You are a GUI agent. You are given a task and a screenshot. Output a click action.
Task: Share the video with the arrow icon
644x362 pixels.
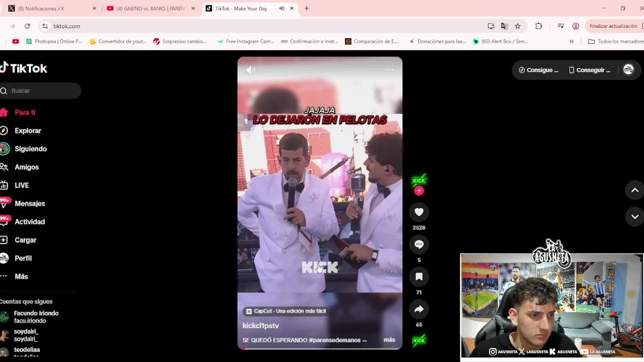(x=419, y=309)
